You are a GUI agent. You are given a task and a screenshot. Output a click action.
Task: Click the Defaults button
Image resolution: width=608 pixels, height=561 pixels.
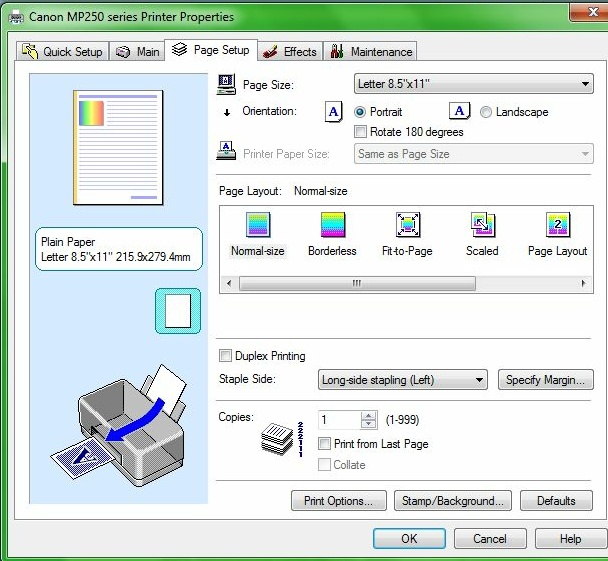pos(556,501)
